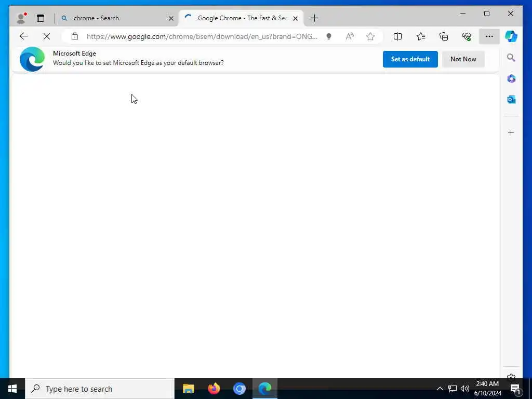Go back to the previous page
Screen dimensions: 532x399
point(24,36)
